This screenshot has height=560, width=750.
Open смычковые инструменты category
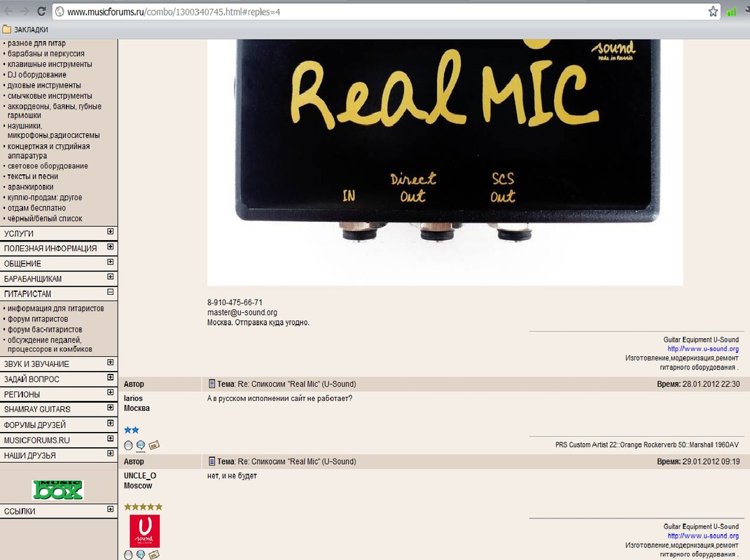pyautogui.click(x=50, y=96)
